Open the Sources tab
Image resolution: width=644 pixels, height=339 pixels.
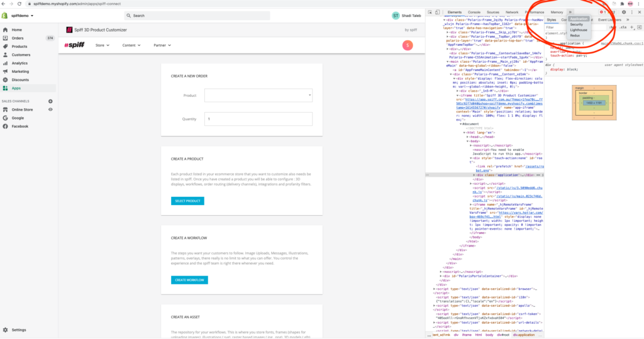click(493, 13)
